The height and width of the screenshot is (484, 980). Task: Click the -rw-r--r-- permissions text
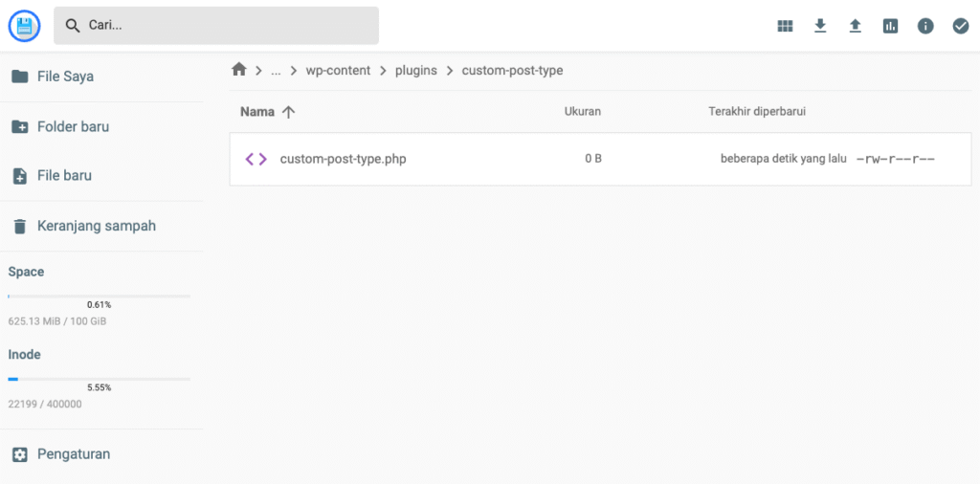point(896,159)
